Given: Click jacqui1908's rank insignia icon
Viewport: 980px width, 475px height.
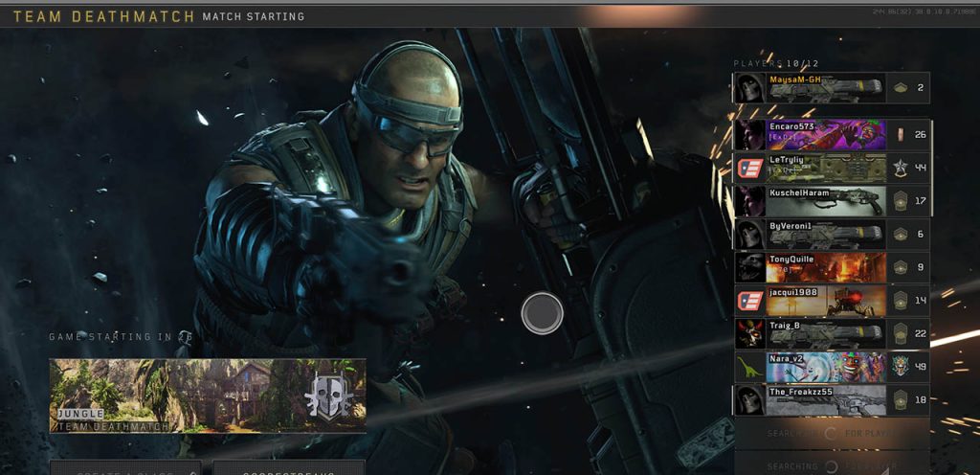Looking at the screenshot, I should click(900, 301).
